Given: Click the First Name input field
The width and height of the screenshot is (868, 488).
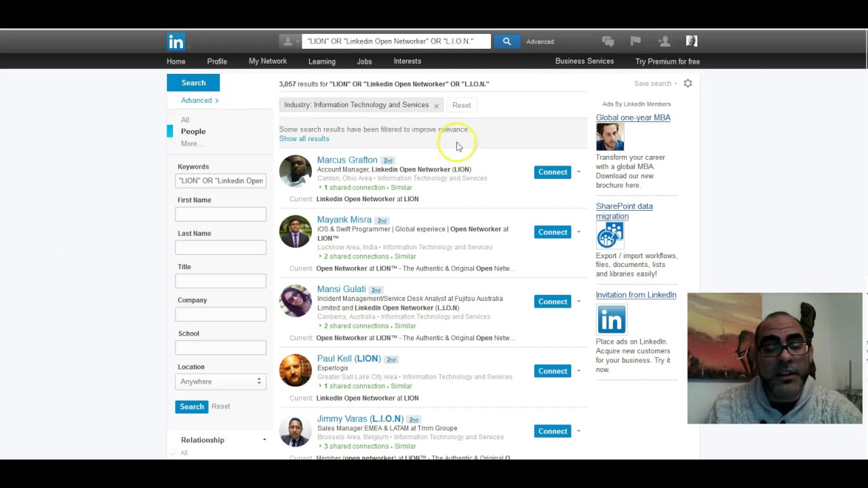Looking at the screenshot, I should point(220,214).
